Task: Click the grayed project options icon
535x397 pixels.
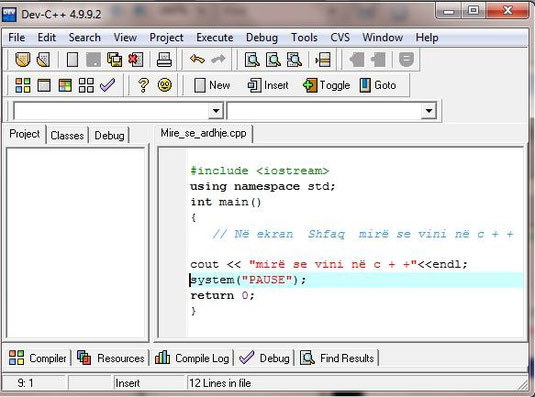Action: 406,60
